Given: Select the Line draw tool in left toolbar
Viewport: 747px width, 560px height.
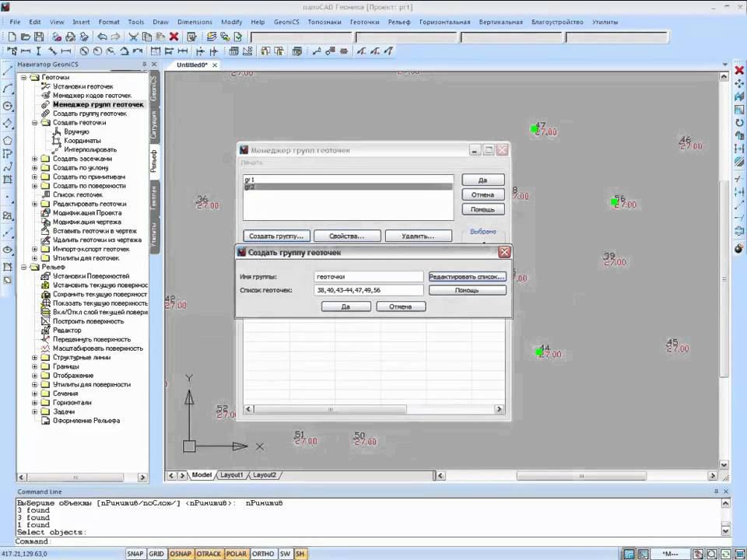Looking at the screenshot, I should 8,72.
